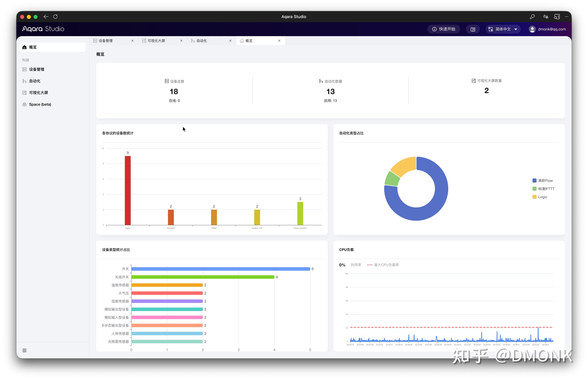Click the home icon beside 概览 in sidebar

(x=24, y=47)
